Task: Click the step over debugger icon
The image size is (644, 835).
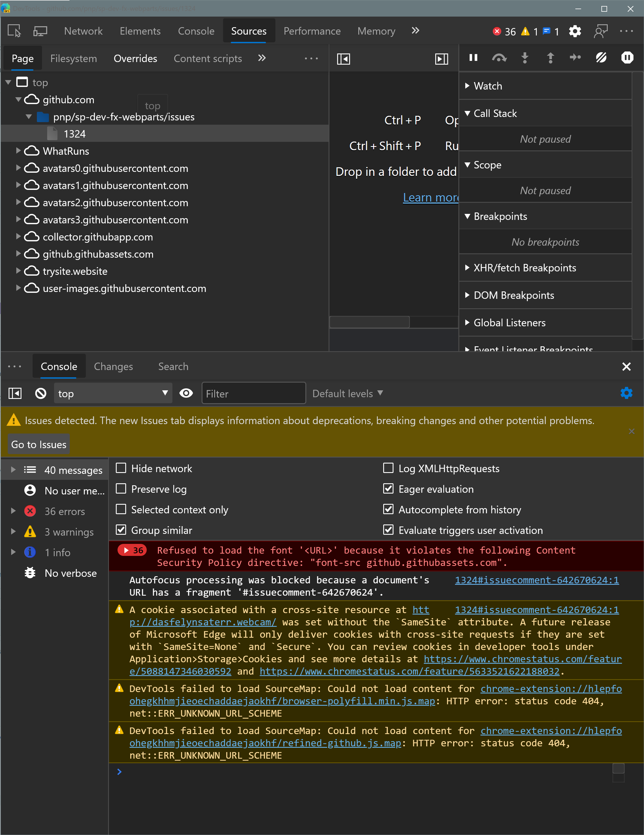Action: coord(499,58)
